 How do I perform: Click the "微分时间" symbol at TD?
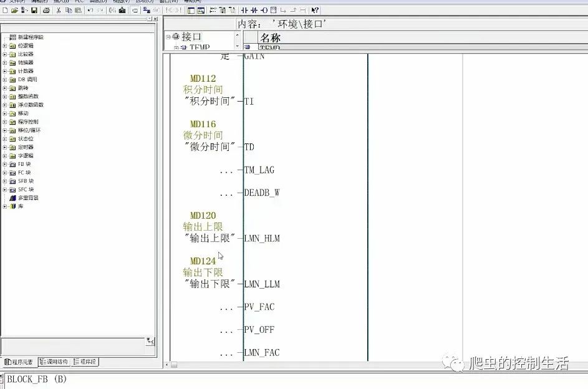[x=210, y=147]
